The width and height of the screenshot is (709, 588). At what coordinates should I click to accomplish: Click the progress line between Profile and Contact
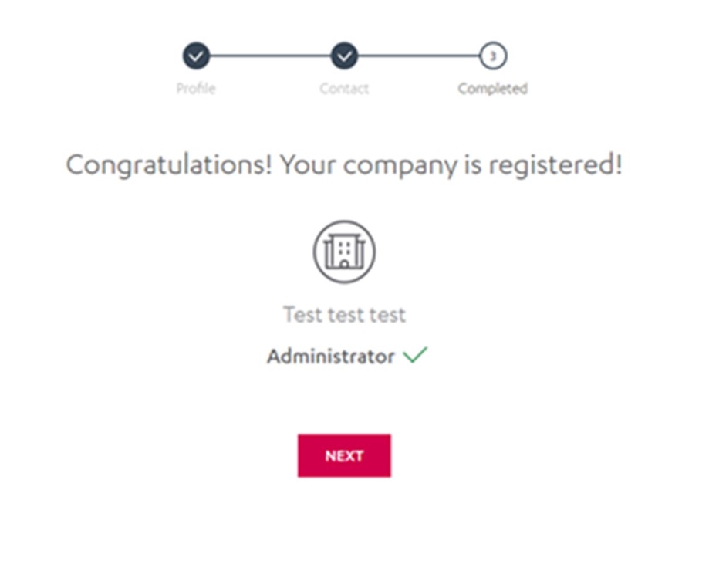click(x=270, y=56)
